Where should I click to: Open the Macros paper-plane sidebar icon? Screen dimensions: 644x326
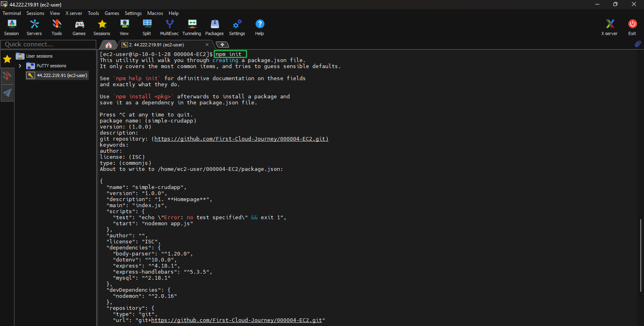click(x=7, y=93)
